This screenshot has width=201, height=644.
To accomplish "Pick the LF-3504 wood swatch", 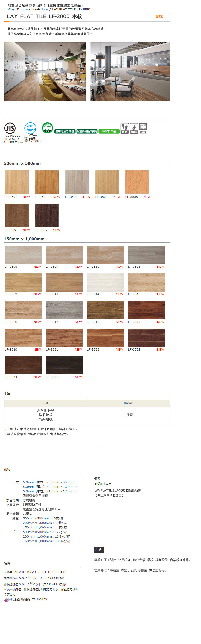I will (x=107, y=182).
